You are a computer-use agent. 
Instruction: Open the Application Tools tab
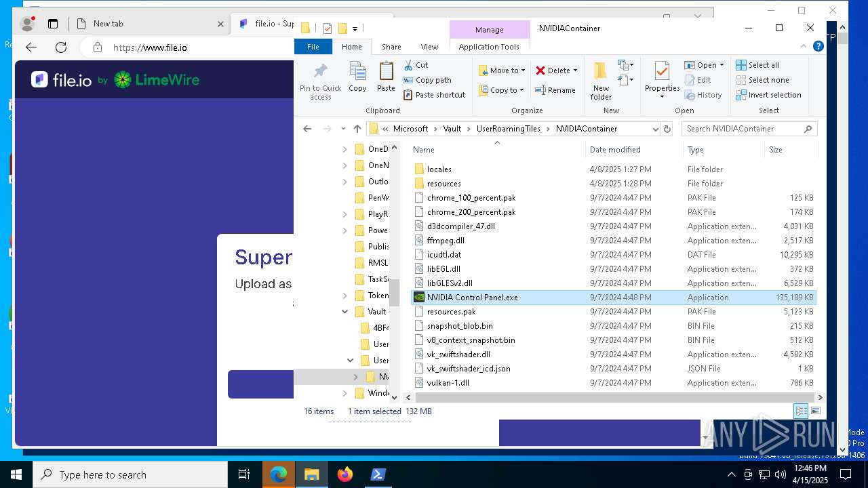pos(489,47)
